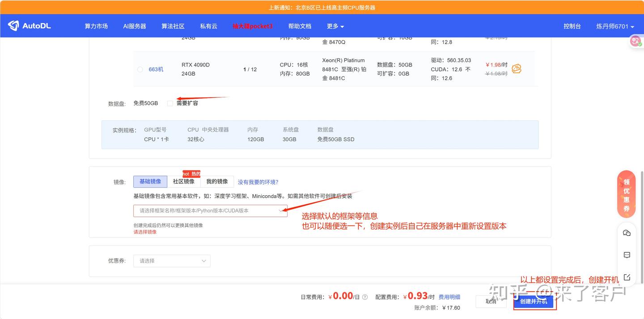Click the coupon discount icon beside ¥1.98 price

[x=517, y=69]
